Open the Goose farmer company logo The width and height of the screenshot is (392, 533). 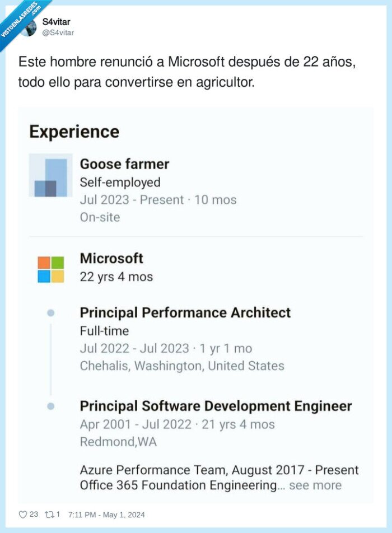coord(49,176)
